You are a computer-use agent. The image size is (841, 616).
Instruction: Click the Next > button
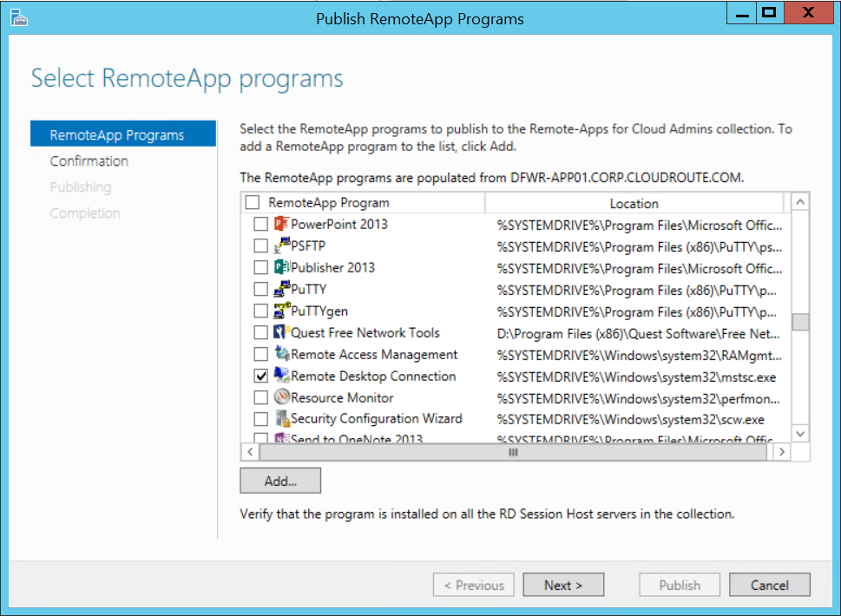pos(563,585)
